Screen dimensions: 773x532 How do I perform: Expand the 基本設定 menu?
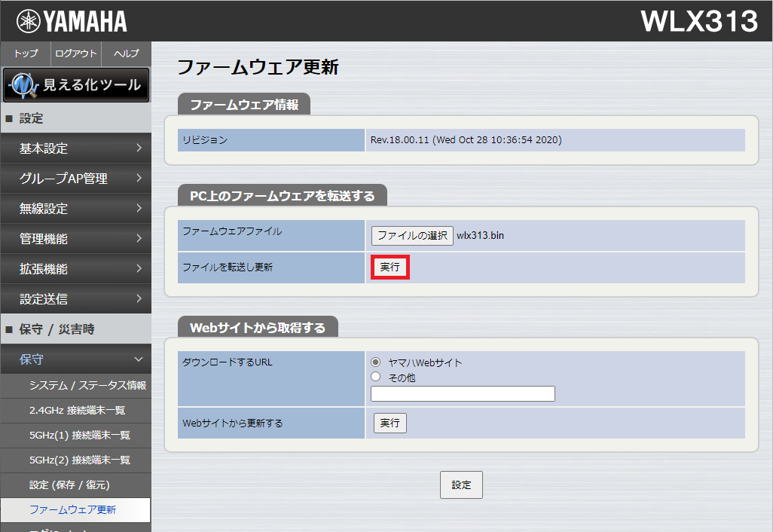pos(75,148)
